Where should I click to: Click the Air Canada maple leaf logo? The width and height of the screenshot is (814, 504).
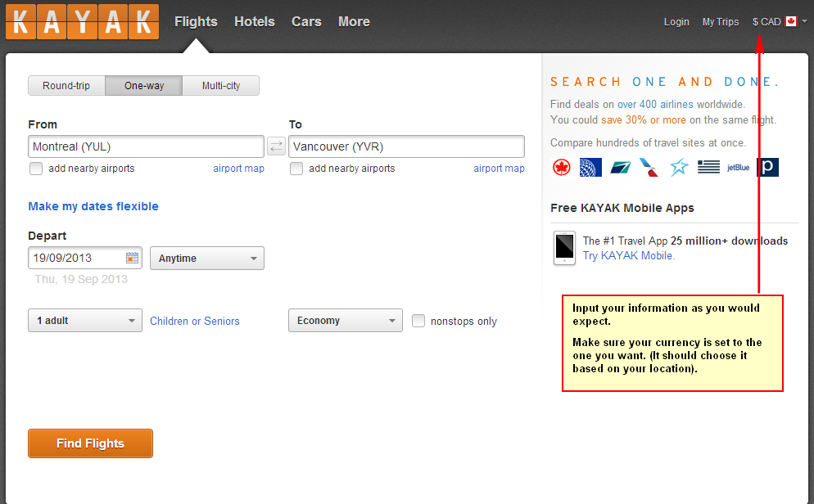(561, 168)
